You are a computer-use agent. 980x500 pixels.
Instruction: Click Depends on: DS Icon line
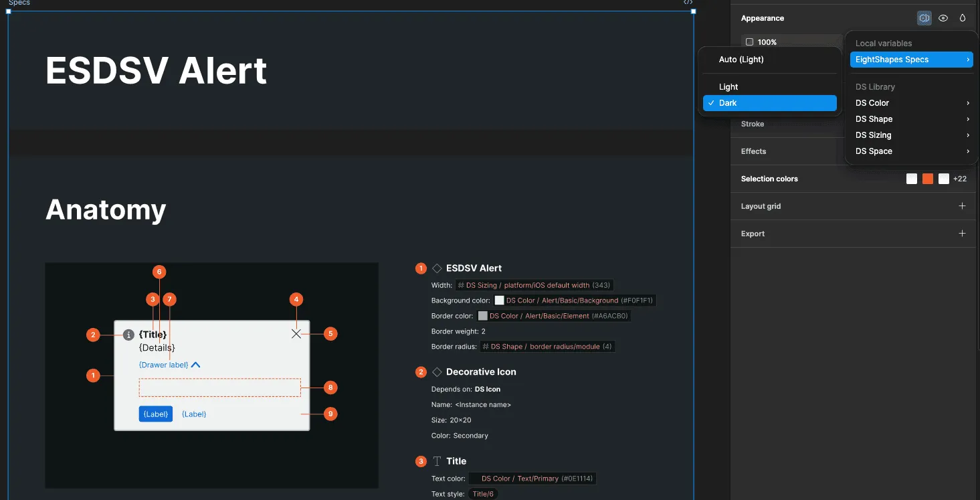[x=466, y=389]
